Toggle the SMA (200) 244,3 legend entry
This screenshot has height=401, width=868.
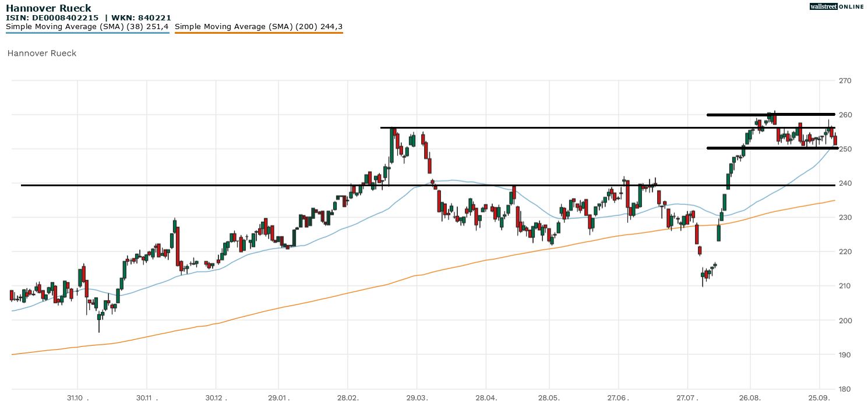259,26
